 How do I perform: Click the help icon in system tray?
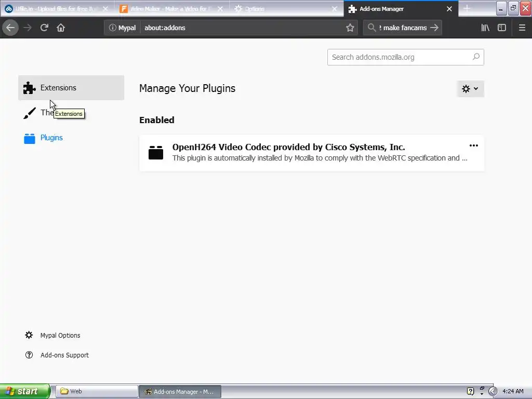(470, 391)
